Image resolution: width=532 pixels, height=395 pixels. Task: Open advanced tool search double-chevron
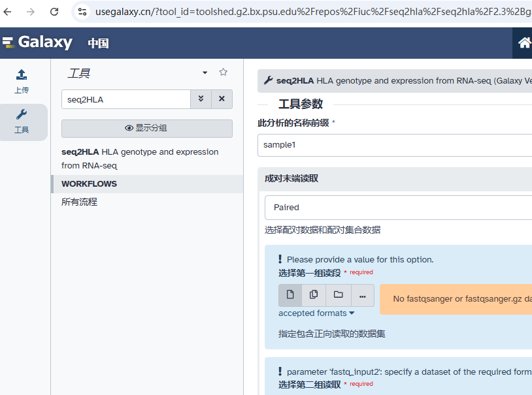pos(201,99)
